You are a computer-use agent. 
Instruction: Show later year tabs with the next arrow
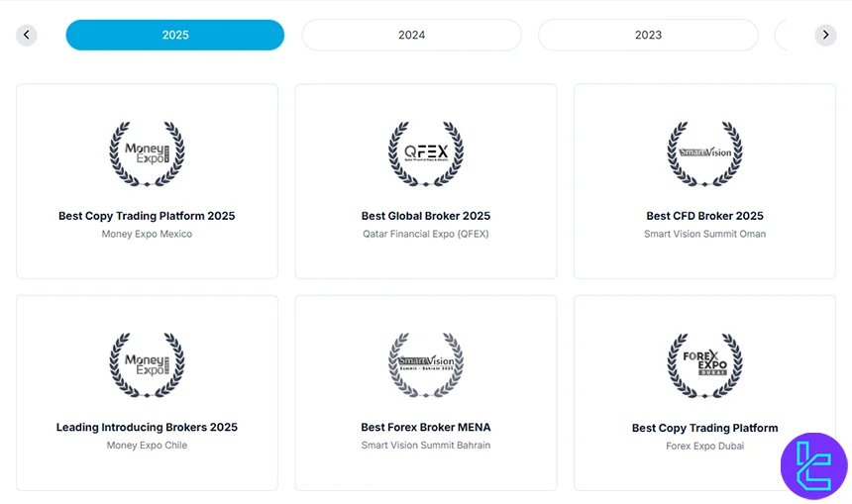[825, 36]
